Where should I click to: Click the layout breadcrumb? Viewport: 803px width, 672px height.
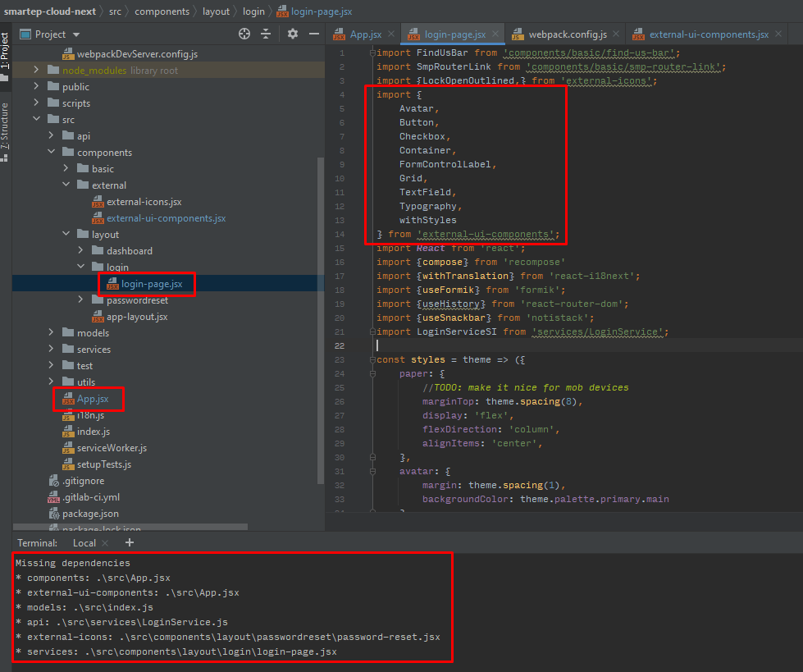point(216,11)
